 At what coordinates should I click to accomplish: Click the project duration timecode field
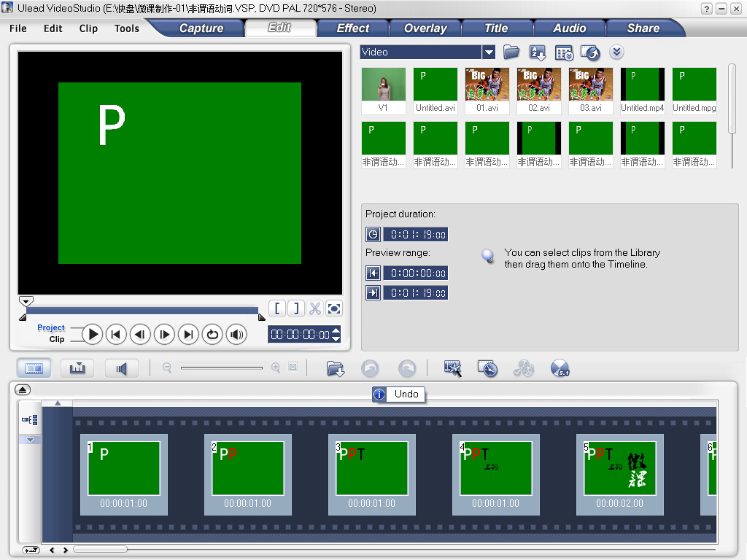(416, 234)
